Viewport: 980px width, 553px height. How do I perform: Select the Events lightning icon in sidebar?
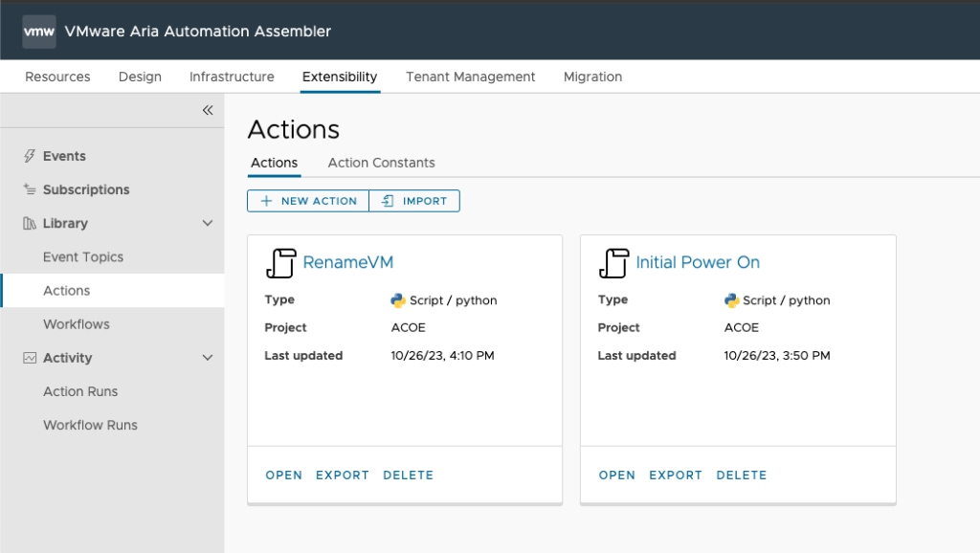[x=29, y=156]
